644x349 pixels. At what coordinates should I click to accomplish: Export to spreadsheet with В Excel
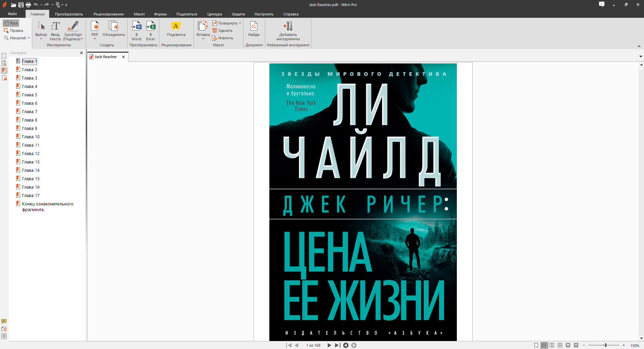click(x=151, y=26)
